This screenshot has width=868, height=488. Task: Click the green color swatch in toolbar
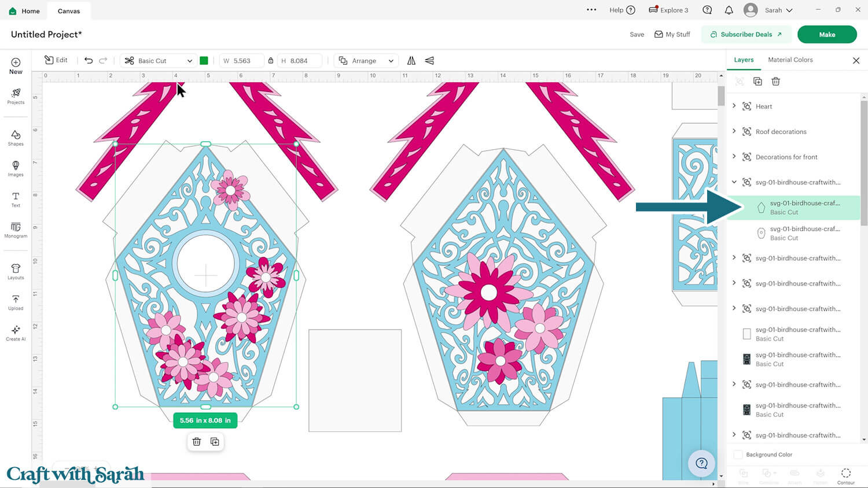pos(204,61)
